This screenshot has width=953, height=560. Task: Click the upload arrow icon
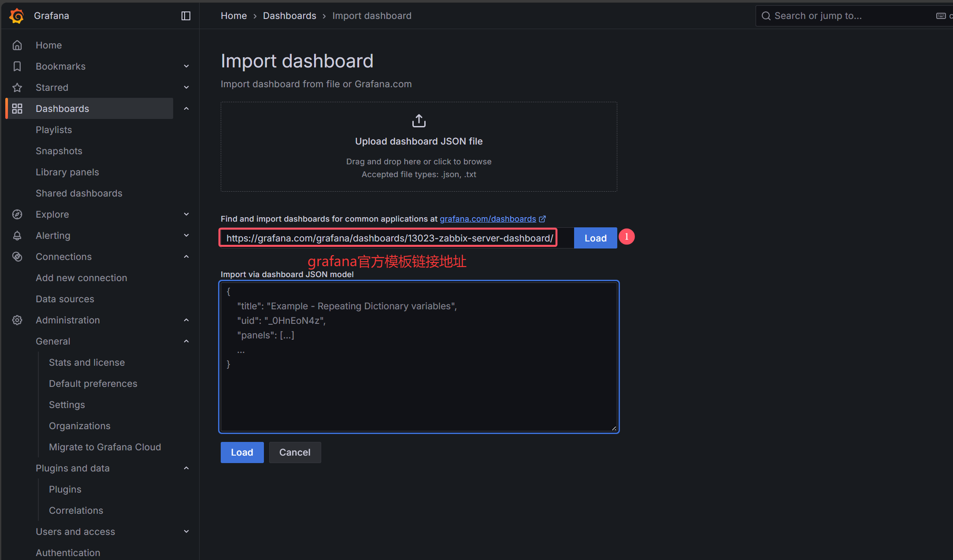419,121
